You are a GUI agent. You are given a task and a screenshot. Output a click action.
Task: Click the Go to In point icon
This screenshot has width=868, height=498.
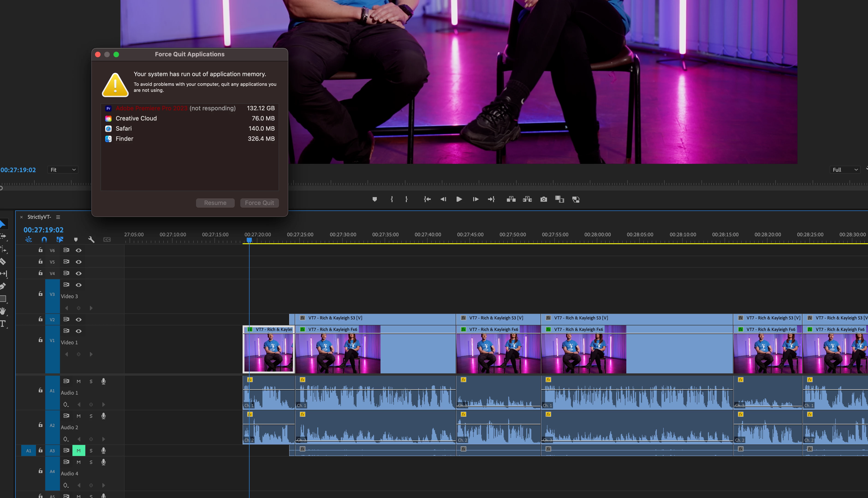[427, 199]
